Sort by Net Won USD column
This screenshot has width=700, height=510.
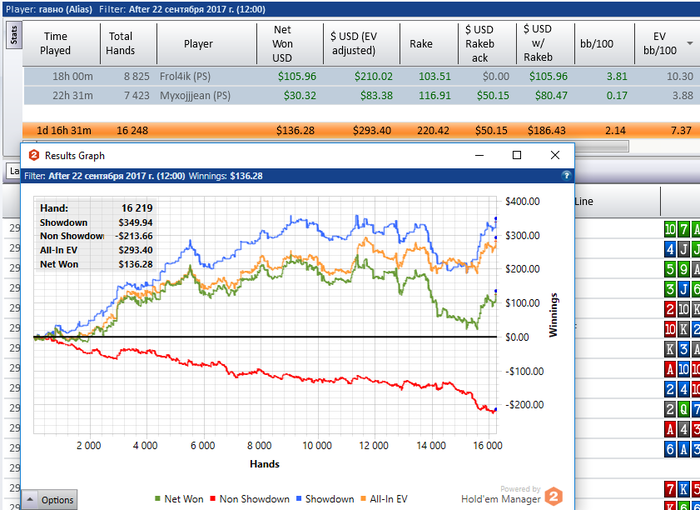click(x=282, y=43)
